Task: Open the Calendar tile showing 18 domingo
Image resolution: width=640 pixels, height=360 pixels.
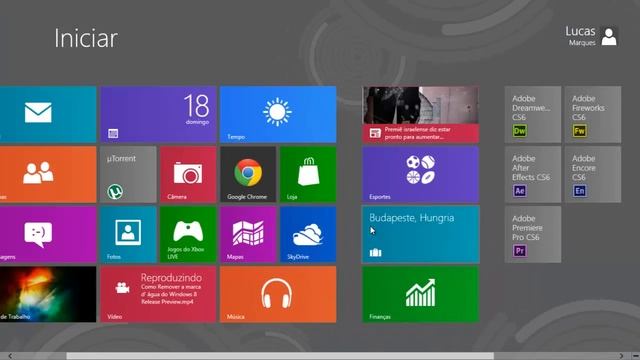Action: click(x=158, y=114)
